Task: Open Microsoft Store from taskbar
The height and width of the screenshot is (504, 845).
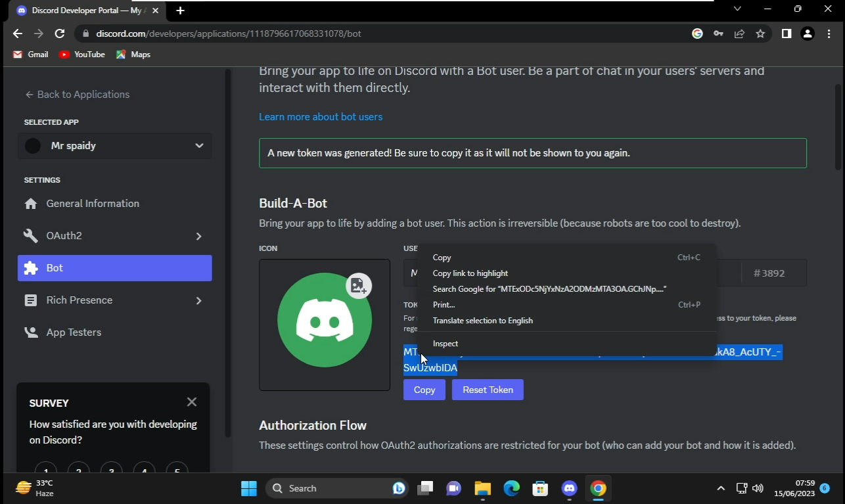Action: tap(541, 488)
